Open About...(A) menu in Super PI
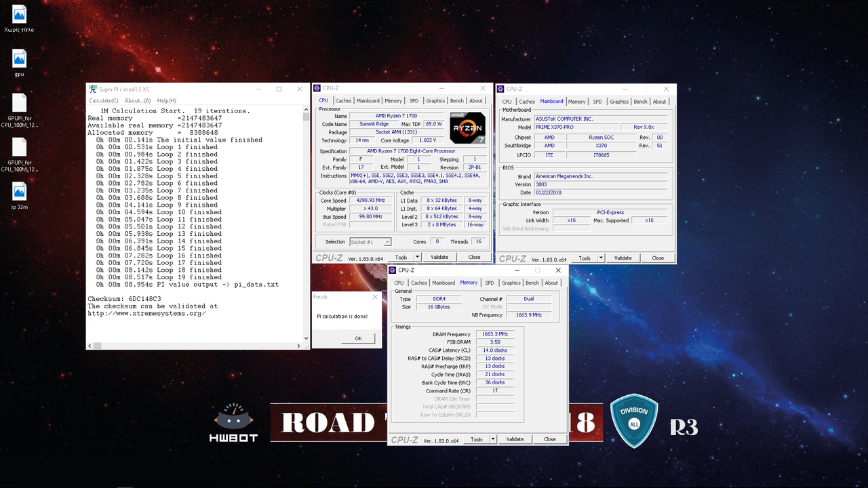 pos(138,101)
